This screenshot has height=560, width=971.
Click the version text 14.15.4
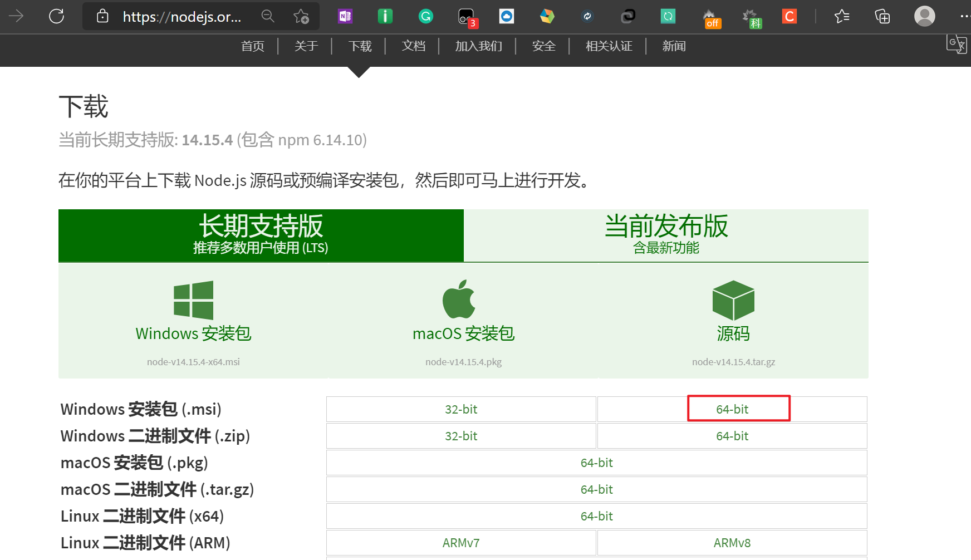(x=207, y=140)
